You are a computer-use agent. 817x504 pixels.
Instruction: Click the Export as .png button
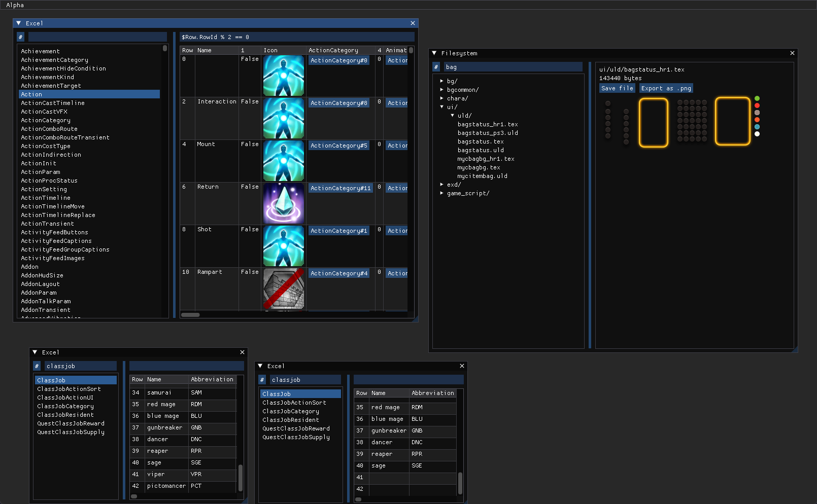click(x=666, y=88)
